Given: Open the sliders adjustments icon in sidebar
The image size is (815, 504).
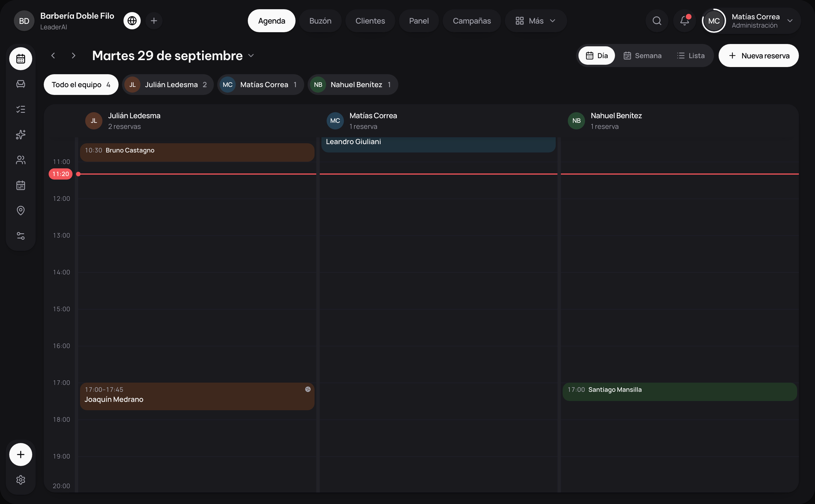Looking at the screenshot, I should (x=21, y=236).
